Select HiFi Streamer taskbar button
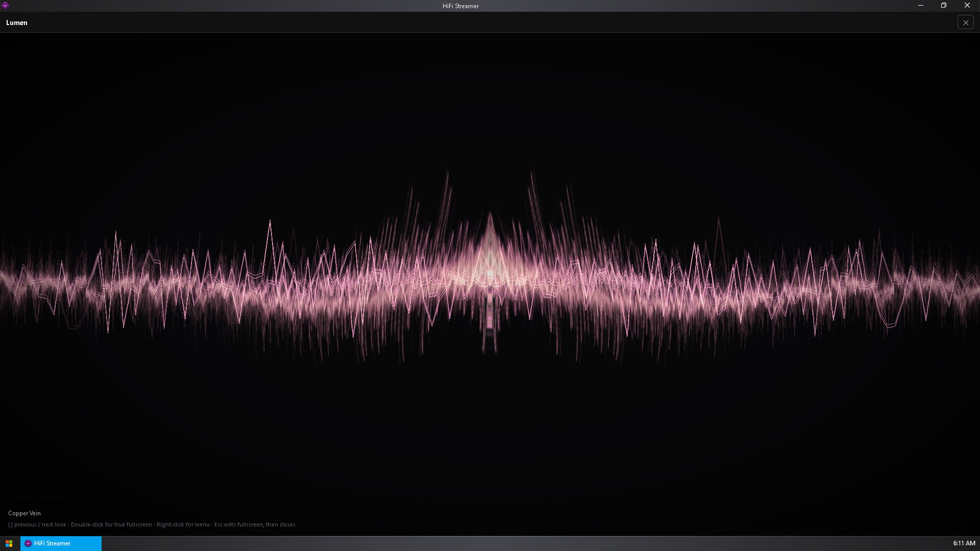This screenshot has height=551, width=980. [x=61, y=543]
